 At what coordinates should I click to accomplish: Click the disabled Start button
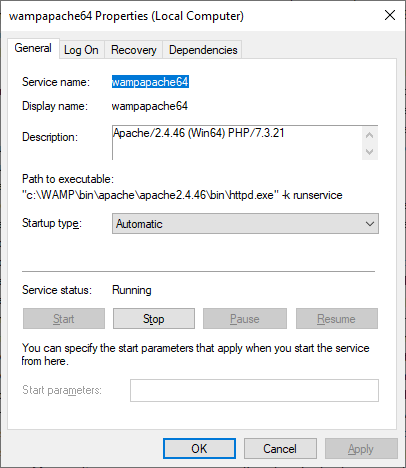coord(64,319)
